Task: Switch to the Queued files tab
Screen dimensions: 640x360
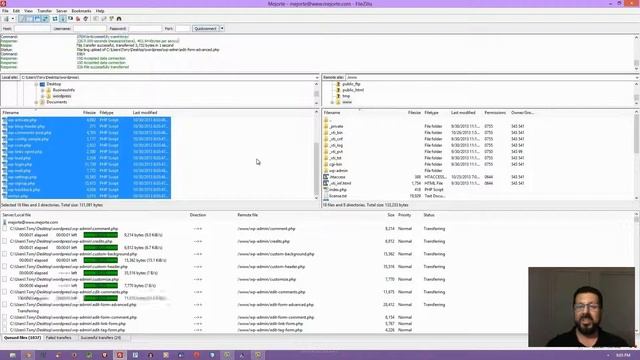Action: pos(22,338)
